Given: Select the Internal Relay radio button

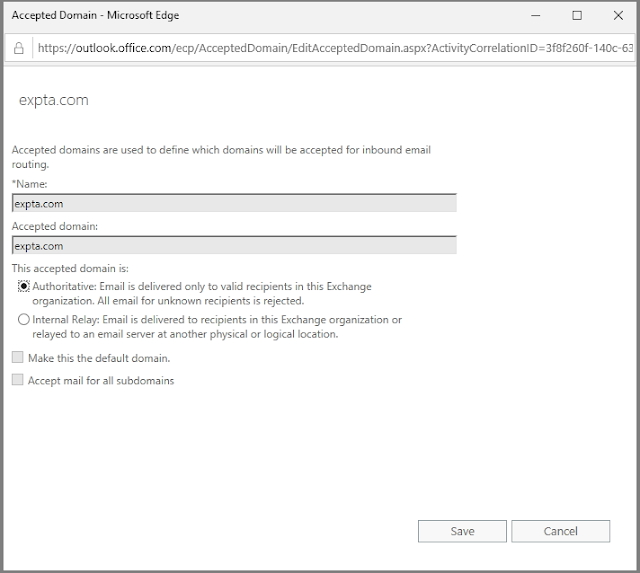Looking at the screenshot, I should click(24, 320).
